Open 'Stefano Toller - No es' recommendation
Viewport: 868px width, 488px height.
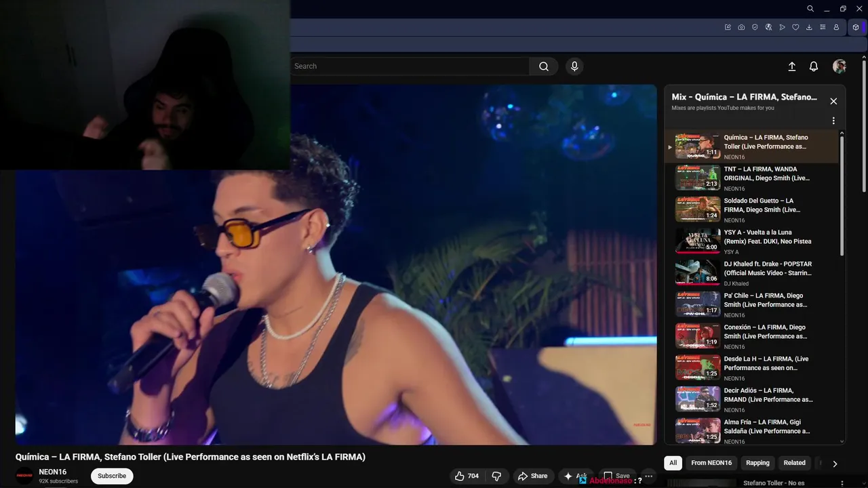(774, 483)
